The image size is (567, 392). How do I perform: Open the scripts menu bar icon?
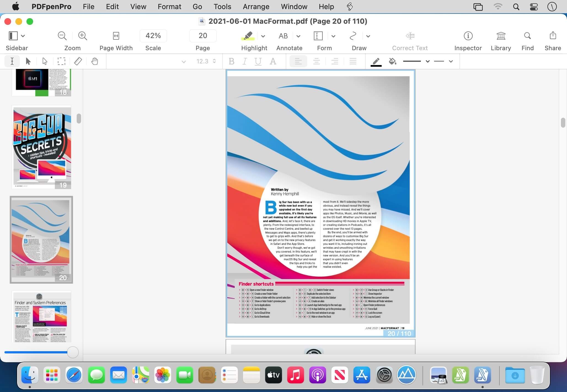(350, 7)
